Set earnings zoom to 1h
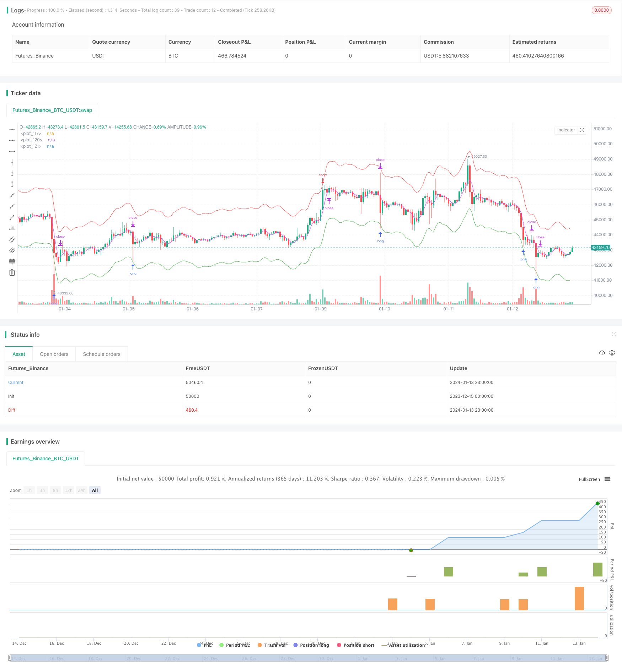 point(29,490)
